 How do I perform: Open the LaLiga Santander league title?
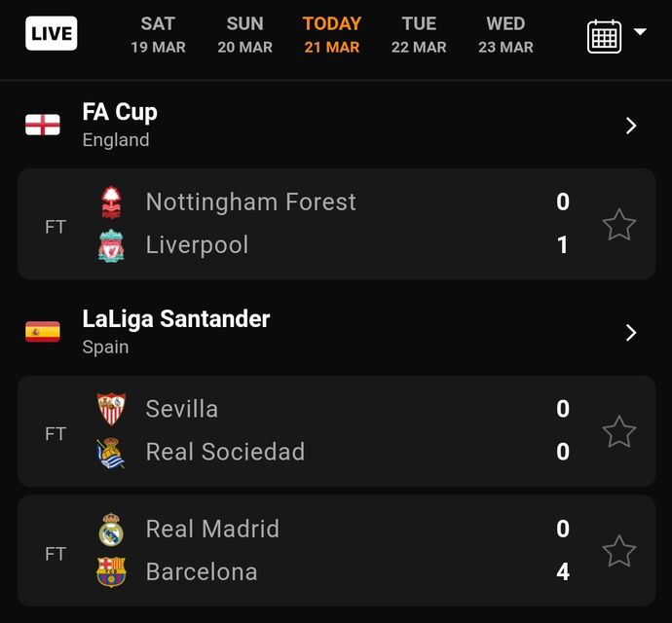(176, 319)
